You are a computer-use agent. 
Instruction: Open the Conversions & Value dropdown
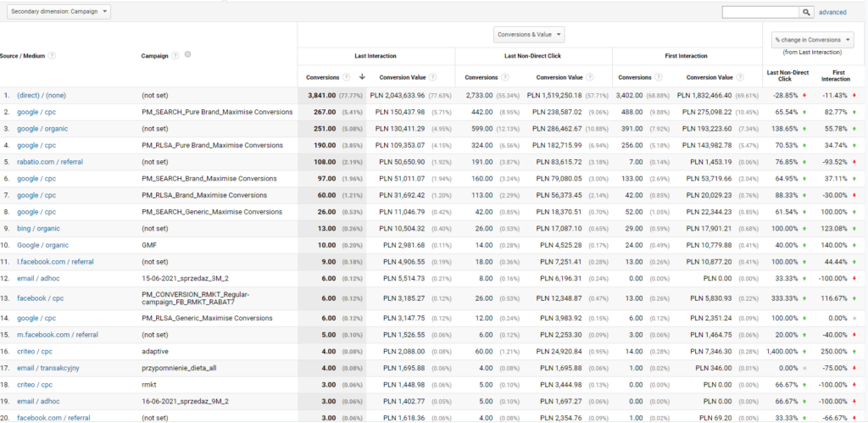pyautogui.click(x=529, y=34)
